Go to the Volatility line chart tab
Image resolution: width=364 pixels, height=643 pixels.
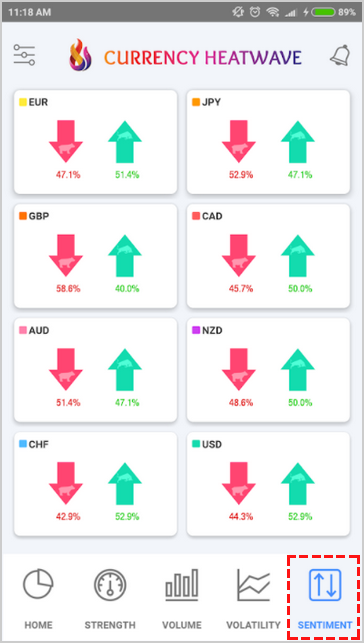[x=253, y=598]
